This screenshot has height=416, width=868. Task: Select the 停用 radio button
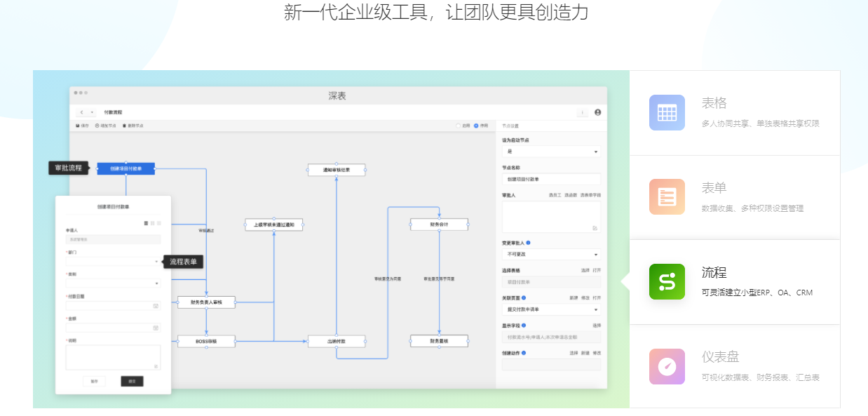pyautogui.click(x=477, y=126)
